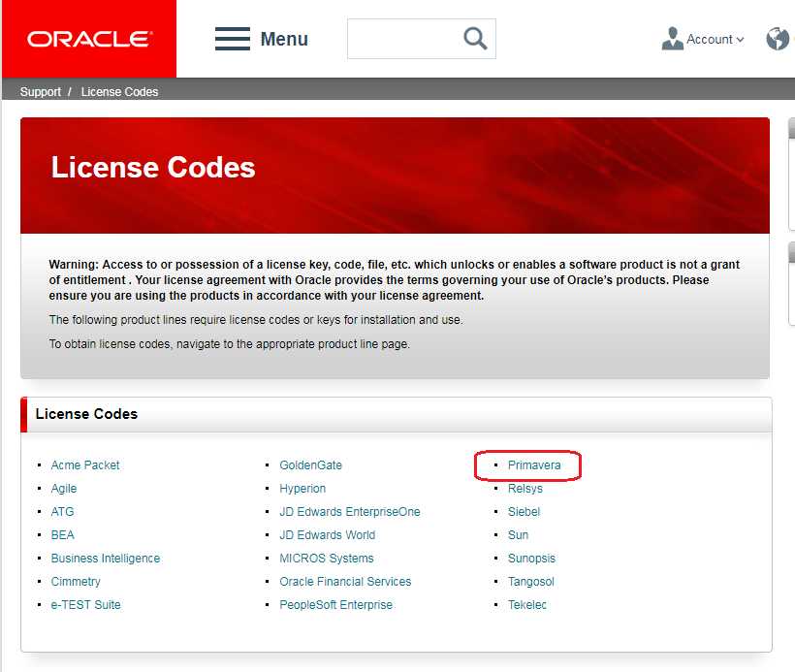The width and height of the screenshot is (795, 672).
Task: Click the magnifying glass search icon
Action: point(475,39)
